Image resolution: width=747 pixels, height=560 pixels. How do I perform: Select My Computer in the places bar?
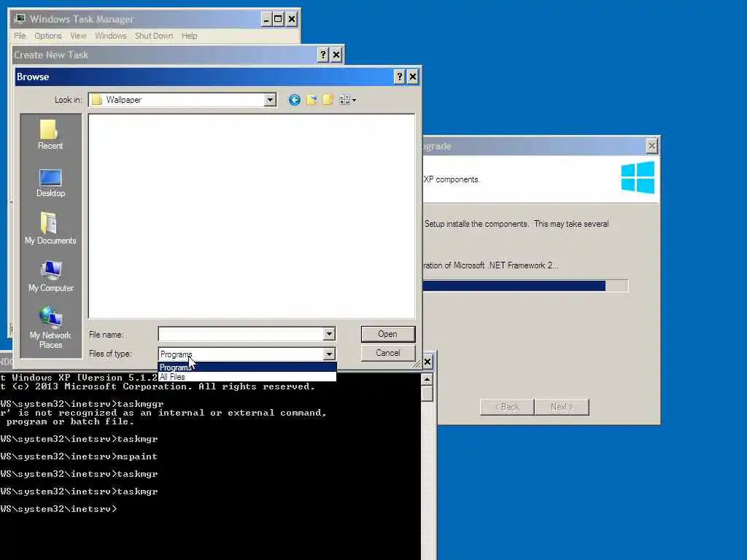pos(51,276)
